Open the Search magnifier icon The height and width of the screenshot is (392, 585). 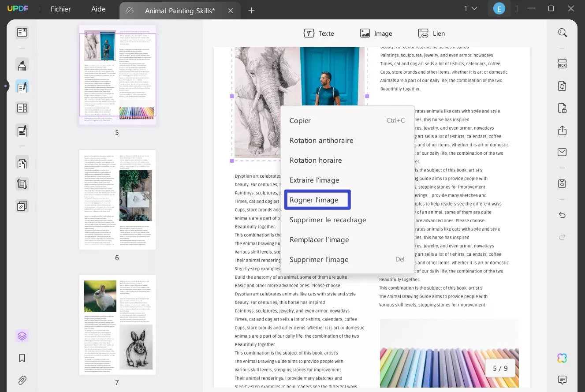(562, 33)
